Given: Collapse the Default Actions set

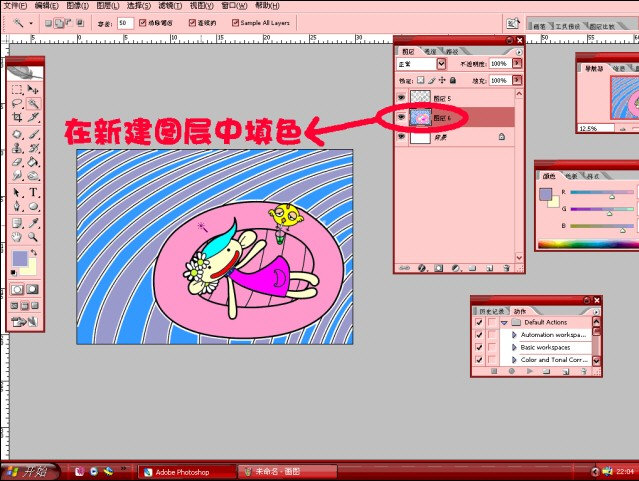Looking at the screenshot, I should click(x=504, y=322).
